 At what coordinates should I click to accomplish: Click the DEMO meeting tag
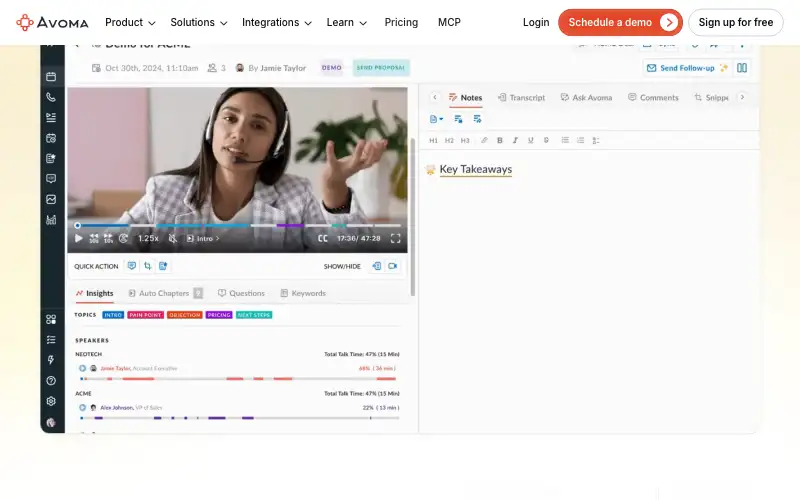coord(332,68)
